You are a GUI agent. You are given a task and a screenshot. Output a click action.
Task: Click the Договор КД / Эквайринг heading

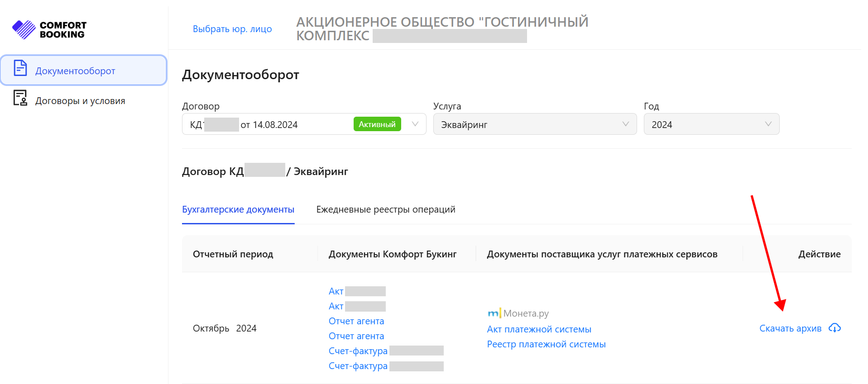(265, 171)
